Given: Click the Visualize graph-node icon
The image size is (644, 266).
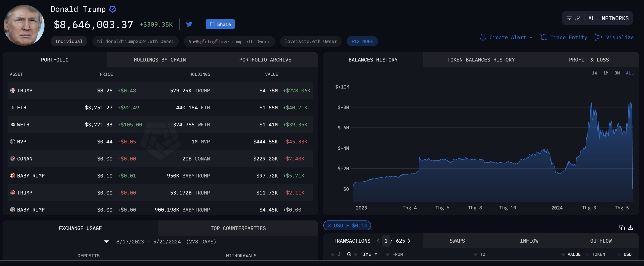Looking at the screenshot, I should click(x=599, y=37).
